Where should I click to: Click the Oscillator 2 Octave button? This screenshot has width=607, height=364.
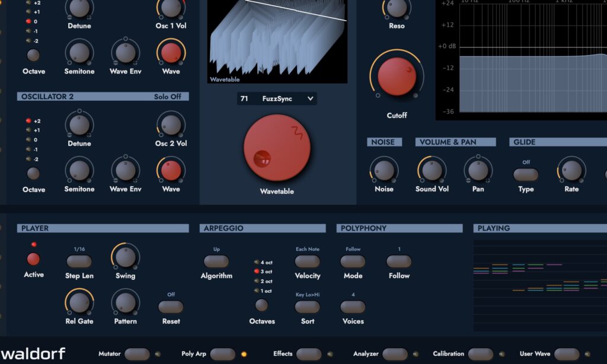[33, 174]
